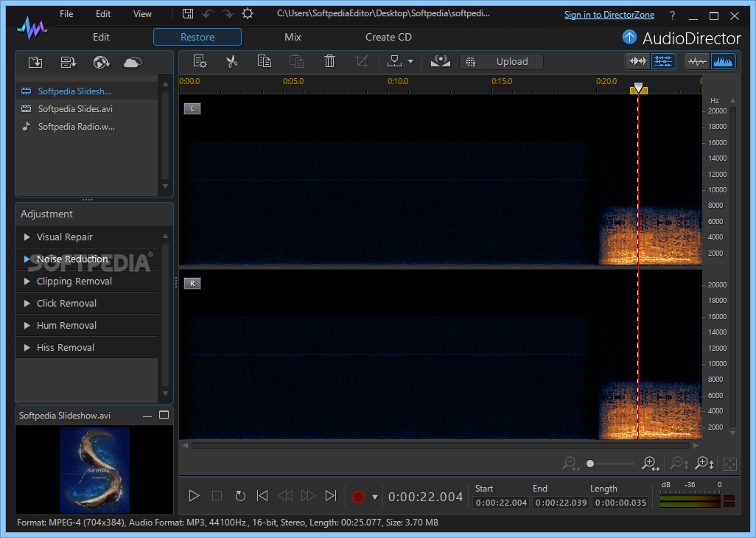
Task: Click the zoom in horizontally icon
Action: [651, 464]
